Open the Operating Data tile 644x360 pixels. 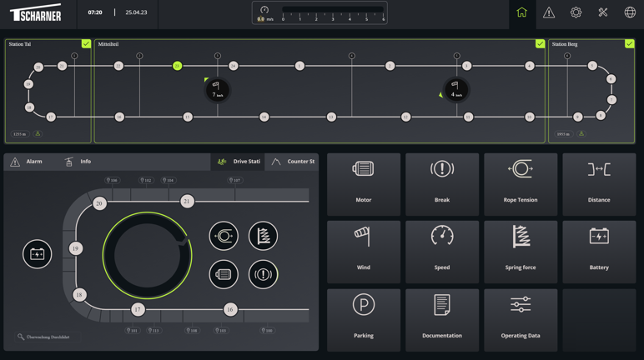point(520,319)
